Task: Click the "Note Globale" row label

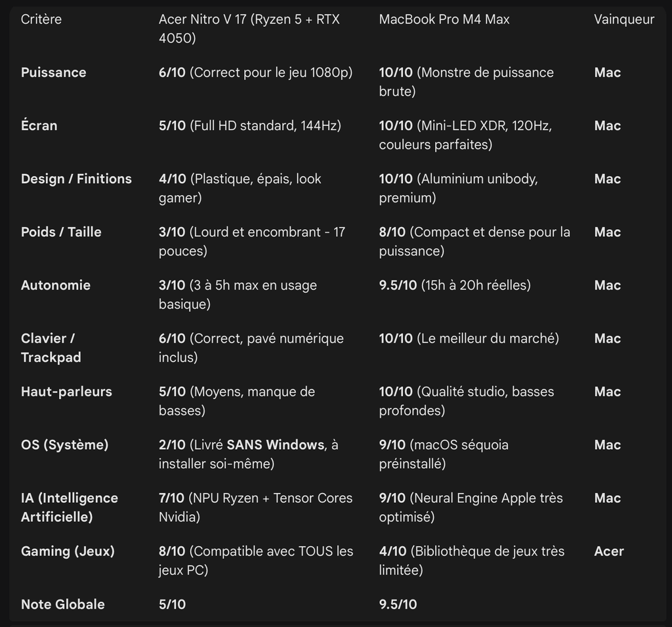Action: [x=62, y=605]
